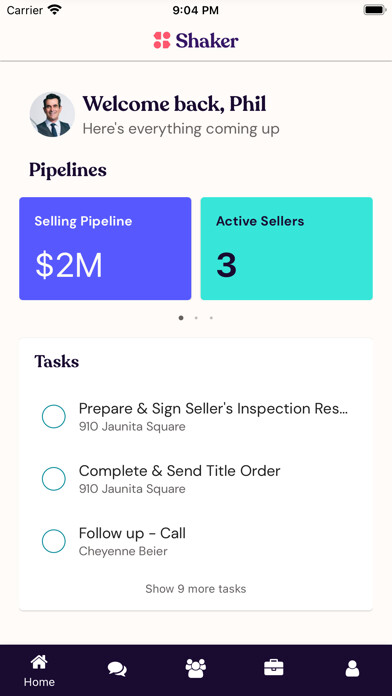Select the Home label in bottom bar
This screenshot has height=696, width=392.
39,682
